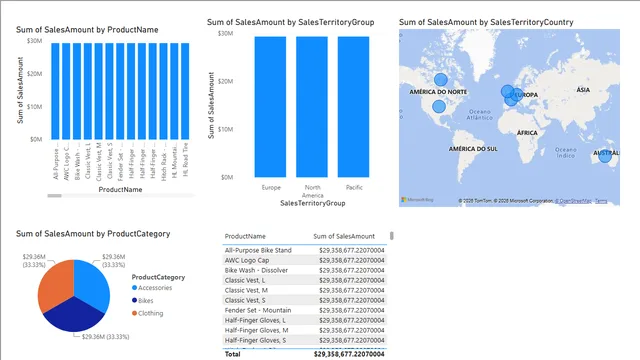Select the Classic Vest, L bar
The width and height of the screenshot is (640, 360).
88,91
